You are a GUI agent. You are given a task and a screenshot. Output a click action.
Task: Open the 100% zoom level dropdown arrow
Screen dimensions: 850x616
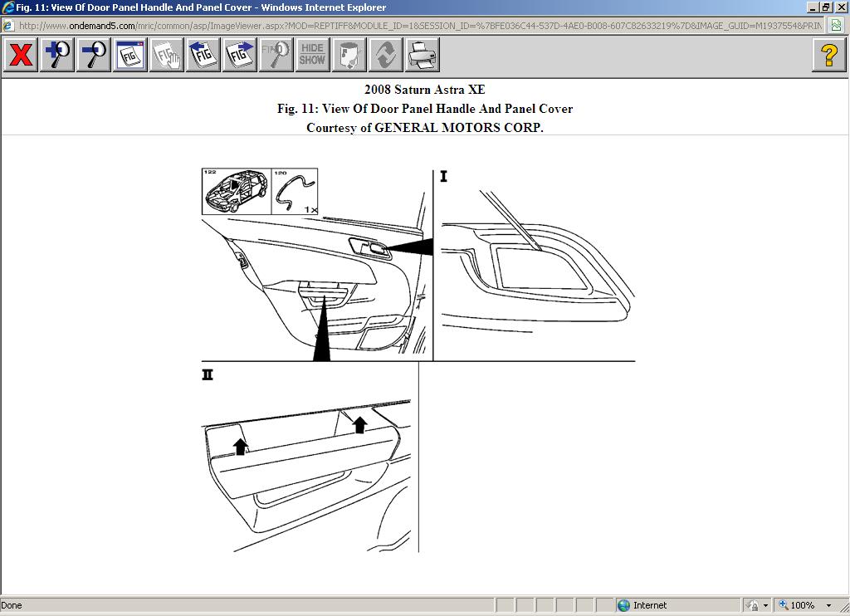[x=828, y=605]
